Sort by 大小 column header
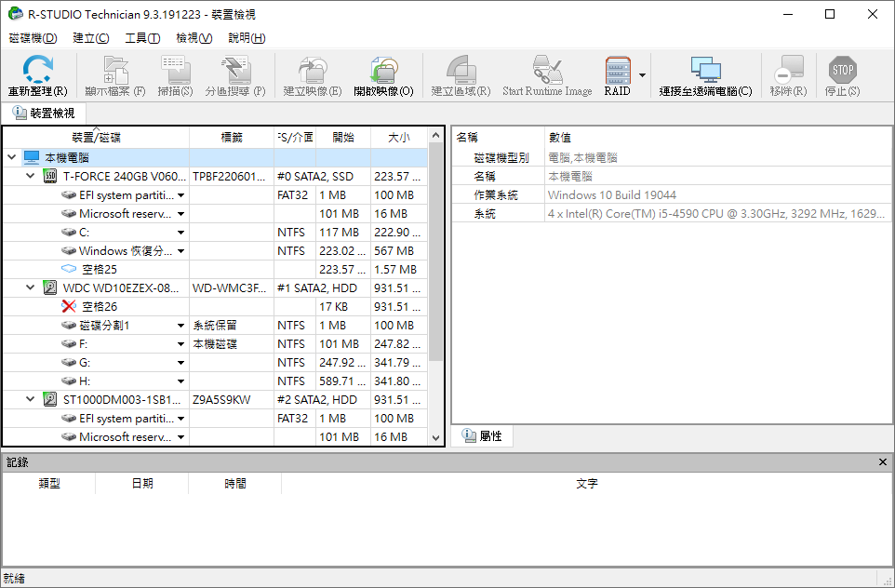 click(x=399, y=138)
